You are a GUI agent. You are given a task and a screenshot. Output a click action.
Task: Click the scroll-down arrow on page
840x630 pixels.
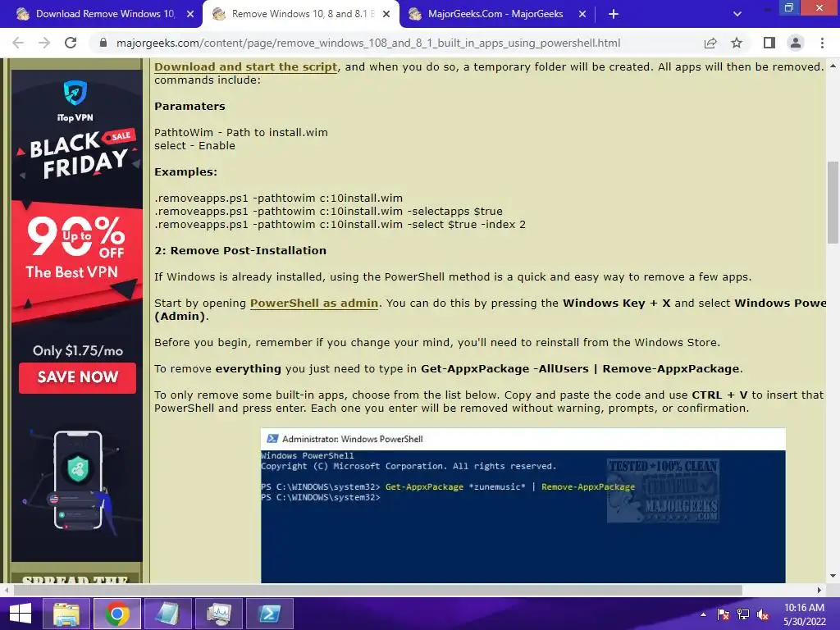pyautogui.click(x=833, y=577)
